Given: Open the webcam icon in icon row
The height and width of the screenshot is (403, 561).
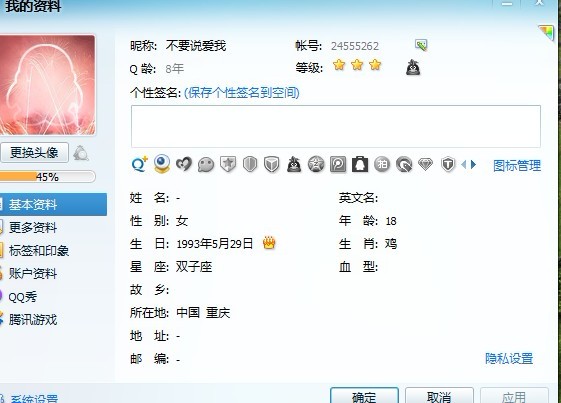Looking at the screenshot, I should [162, 164].
